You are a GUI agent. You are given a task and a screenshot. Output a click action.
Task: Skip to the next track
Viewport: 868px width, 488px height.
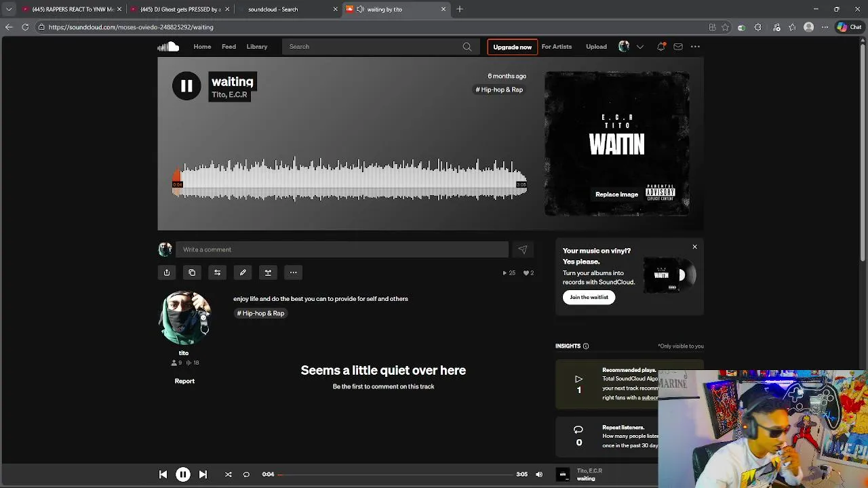pos(203,474)
